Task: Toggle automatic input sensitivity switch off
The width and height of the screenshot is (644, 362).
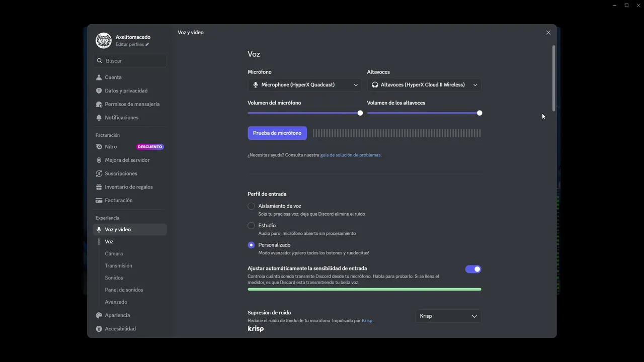Action: pos(473,269)
